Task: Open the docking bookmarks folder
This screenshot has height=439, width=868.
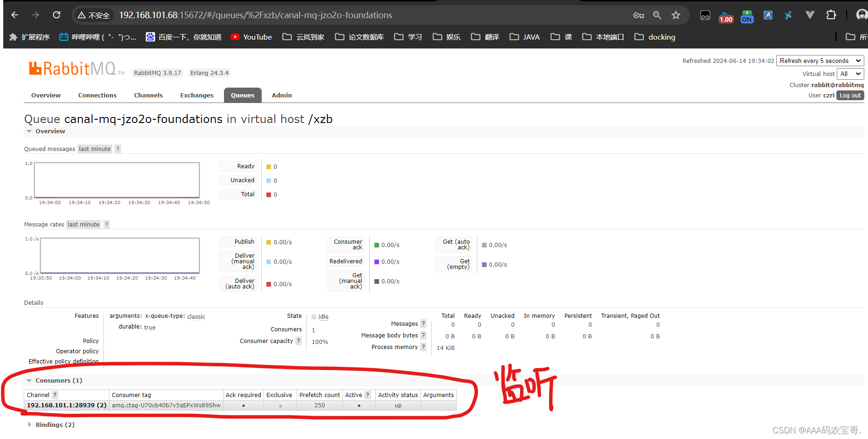Action: [655, 37]
